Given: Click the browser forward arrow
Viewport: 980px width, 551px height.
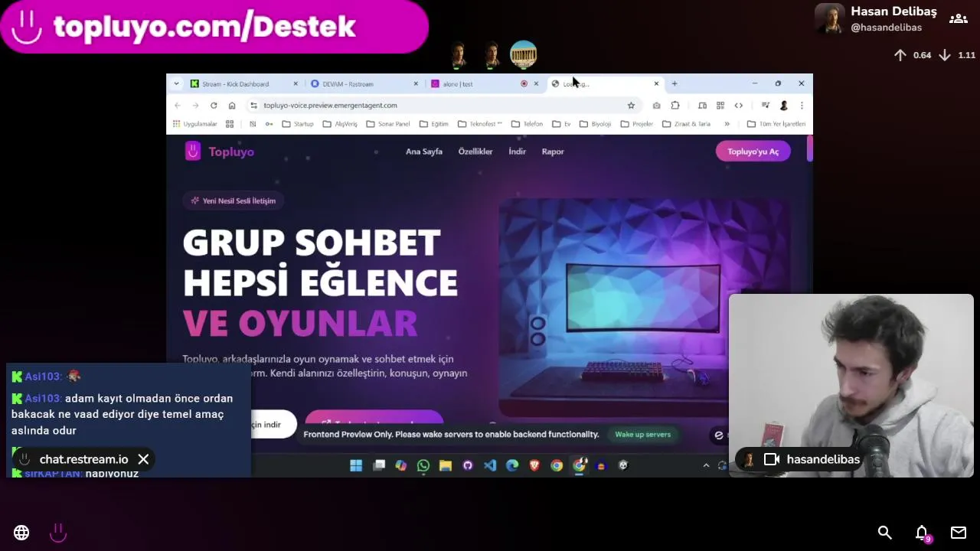Looking at the screenshot, I should 195,106.
